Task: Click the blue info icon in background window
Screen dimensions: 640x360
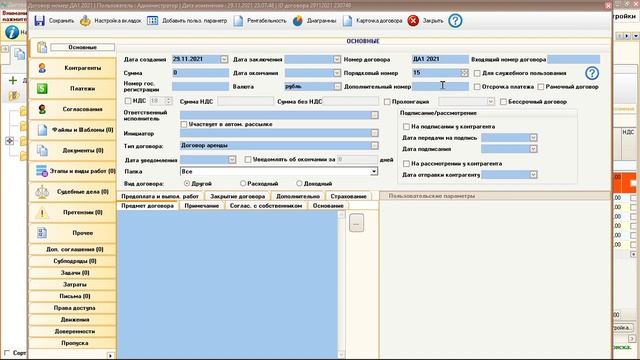Action: (x=12, y=32)
